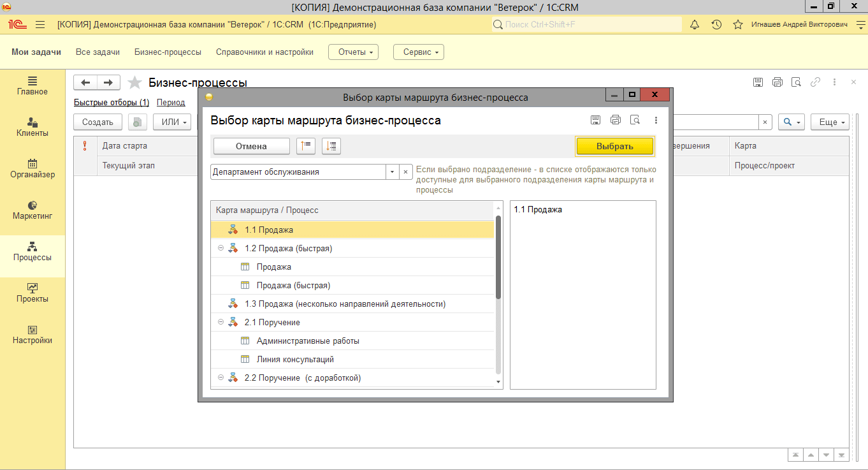868x470 pixels.
Task: Go to Главное section in sidebar
Action: pos(33,85)
